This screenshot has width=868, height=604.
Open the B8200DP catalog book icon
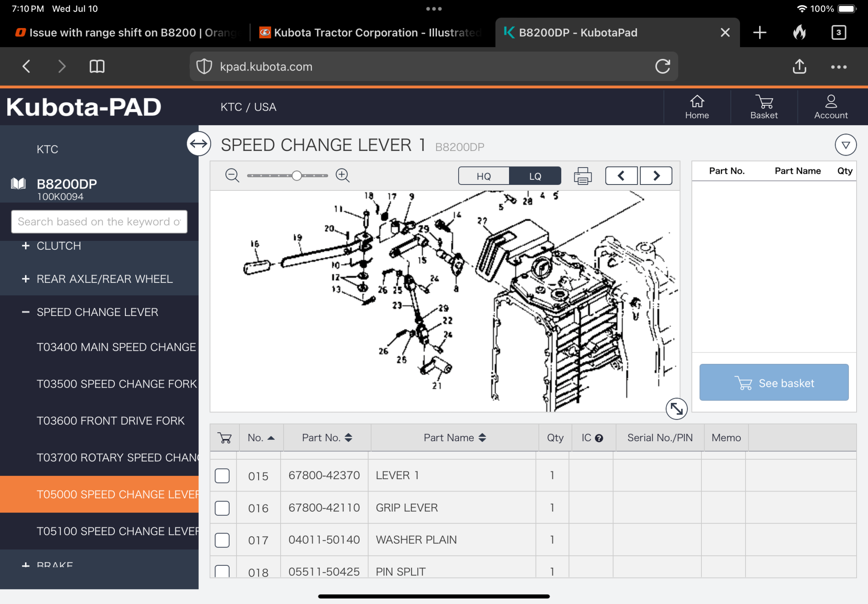tap(18, 184)
